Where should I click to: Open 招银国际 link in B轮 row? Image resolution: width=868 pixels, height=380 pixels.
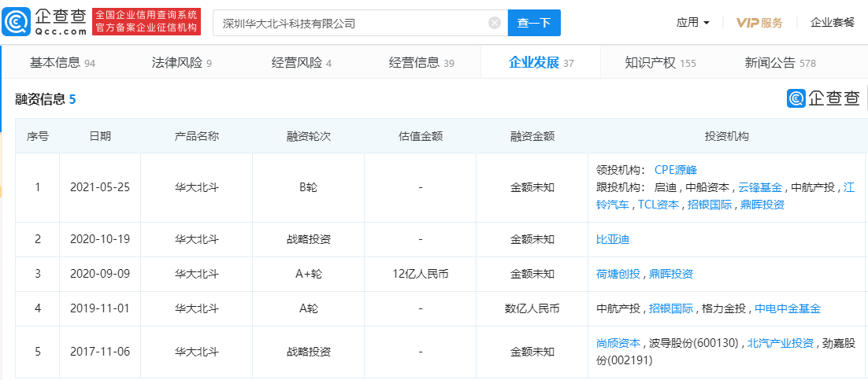coord(710,205)
